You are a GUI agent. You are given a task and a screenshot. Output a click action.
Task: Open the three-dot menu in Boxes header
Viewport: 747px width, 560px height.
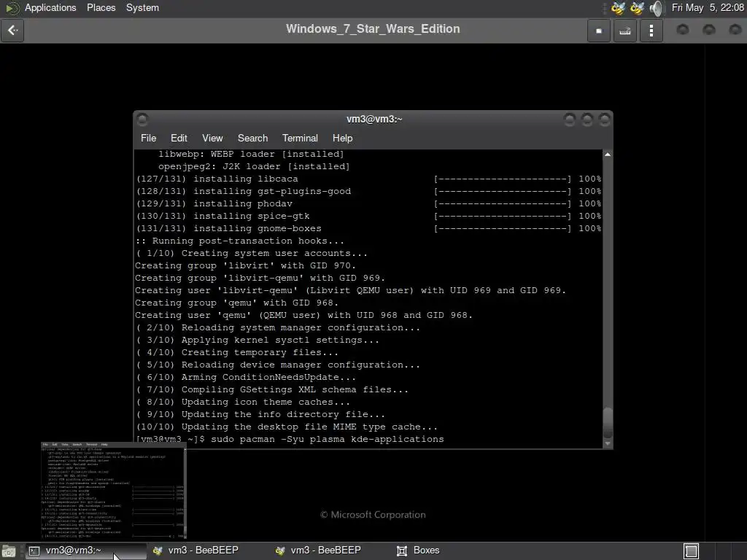pos(651,31)
